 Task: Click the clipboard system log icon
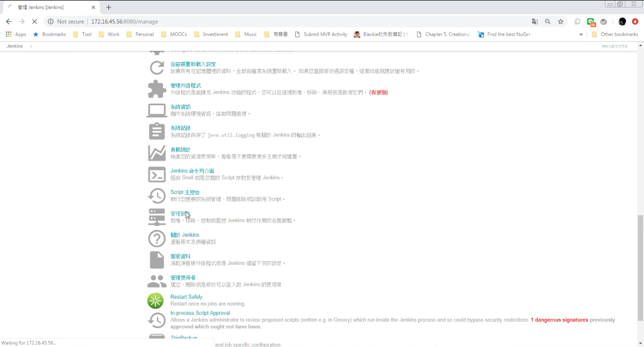(156, 131)
